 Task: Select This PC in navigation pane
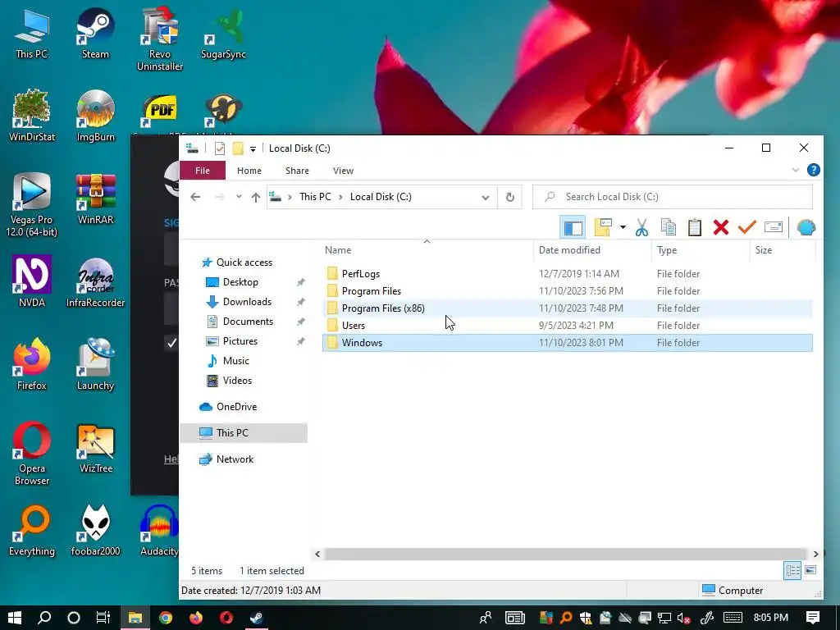click(244, 433)
